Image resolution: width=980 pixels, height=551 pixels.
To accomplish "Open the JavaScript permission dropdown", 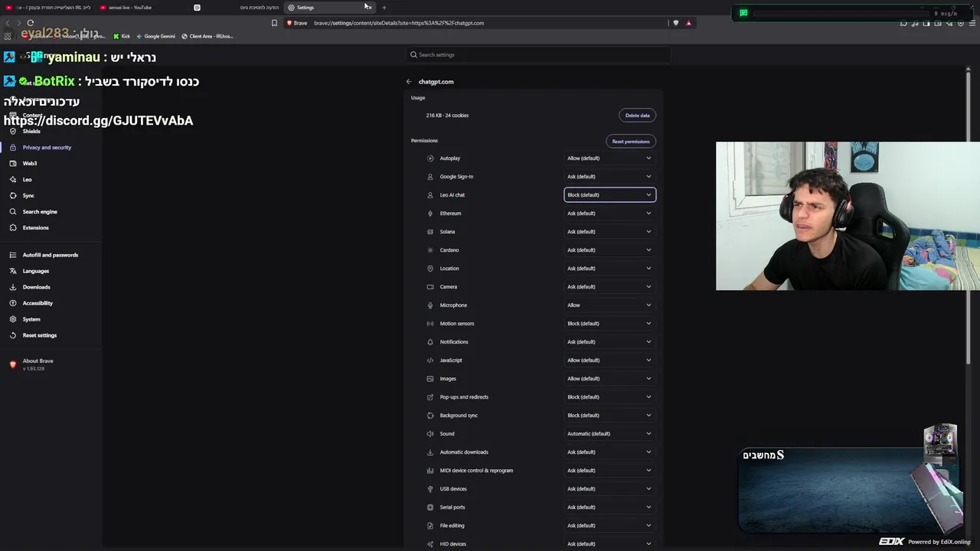I will click(x=609, y=360).
